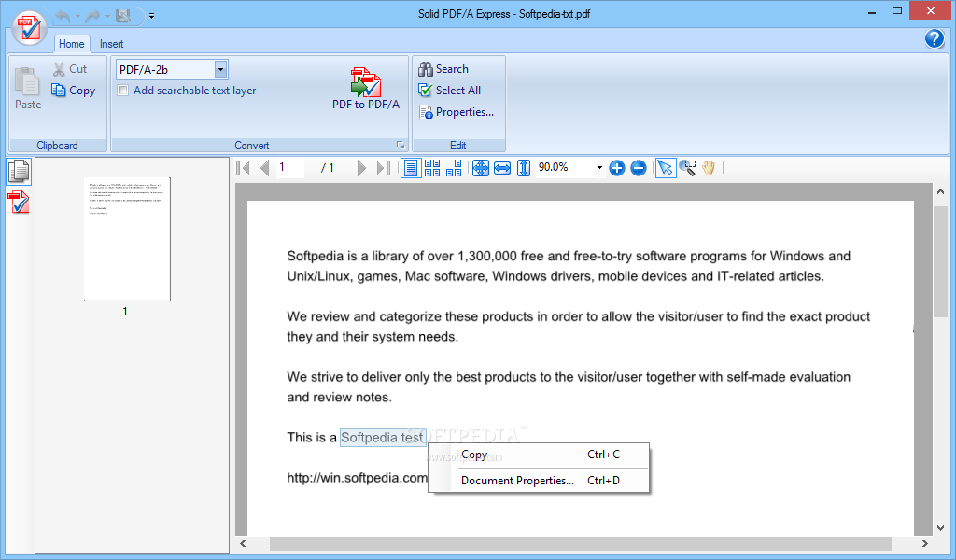Choose Copy from the context menu

pyautogui.click(x=539, y=455)
